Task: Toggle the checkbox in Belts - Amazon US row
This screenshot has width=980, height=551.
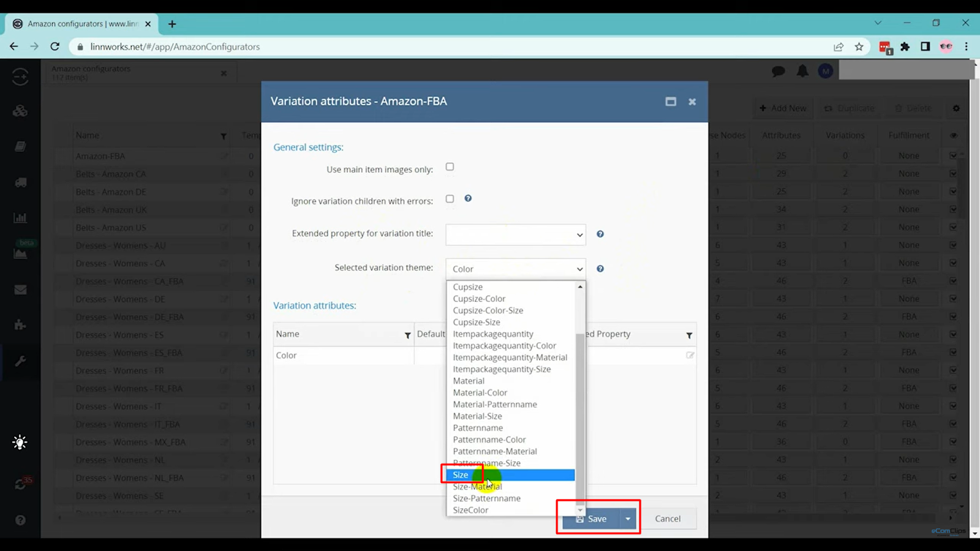Action: pyautogui.click(x=953, y=227)
